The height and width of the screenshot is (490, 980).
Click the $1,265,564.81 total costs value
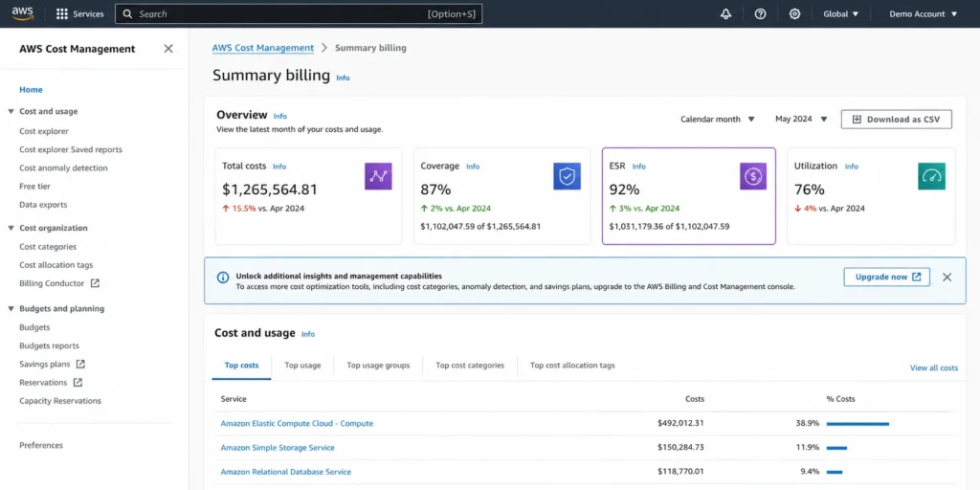coord(270,189)
